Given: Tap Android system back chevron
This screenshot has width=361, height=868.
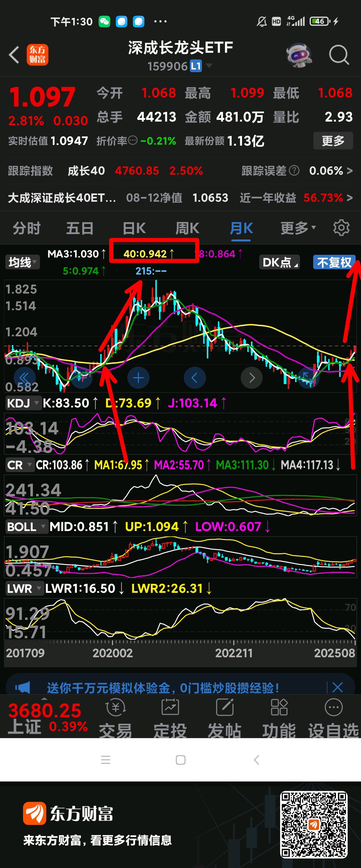Looking at the screenshot, I should coord(256,760).
